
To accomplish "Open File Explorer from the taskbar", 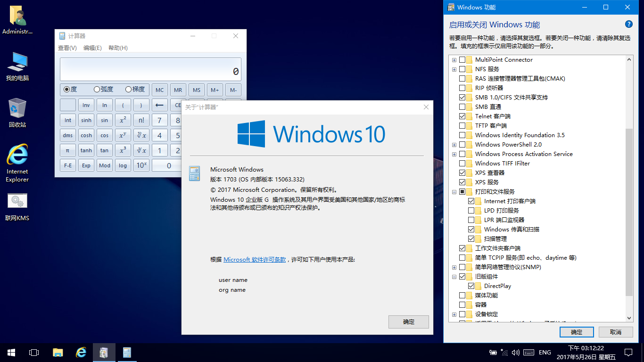I will point(58,353).
